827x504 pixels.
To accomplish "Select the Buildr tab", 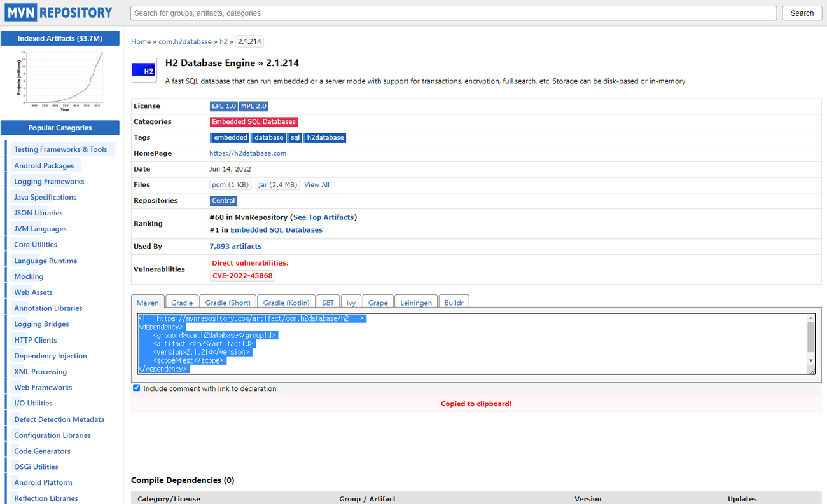I will coord(454,303).
